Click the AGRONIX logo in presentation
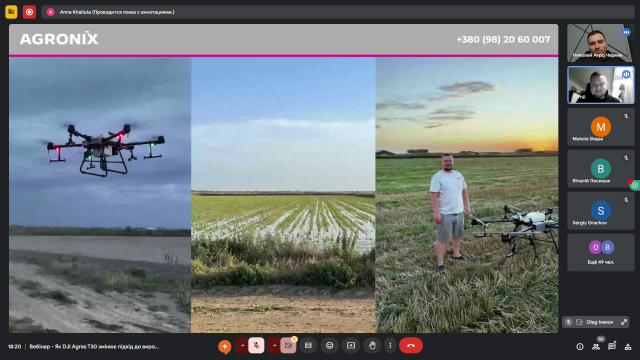 (59, 39)
